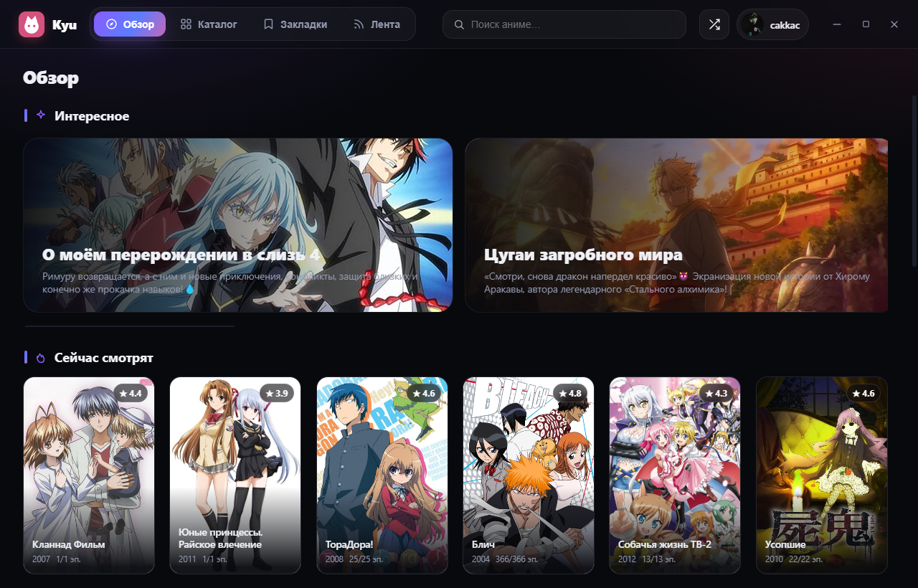Switch to the Обзор navigation tab
Screen dimensions: 918x588
coord(130,24)
